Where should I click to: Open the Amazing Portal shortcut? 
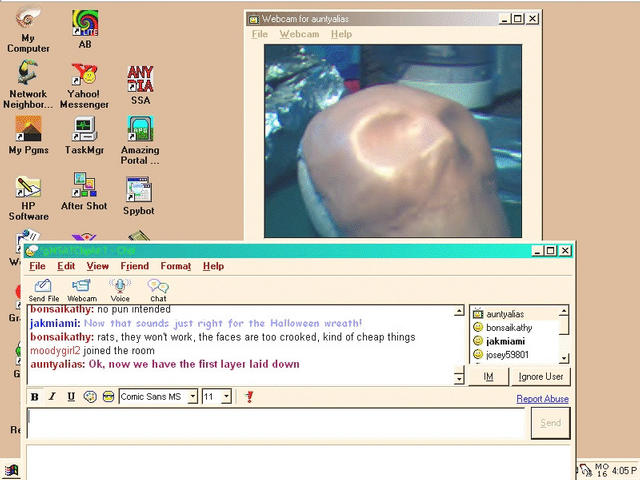pyautogui.click(x=140, y=140)
